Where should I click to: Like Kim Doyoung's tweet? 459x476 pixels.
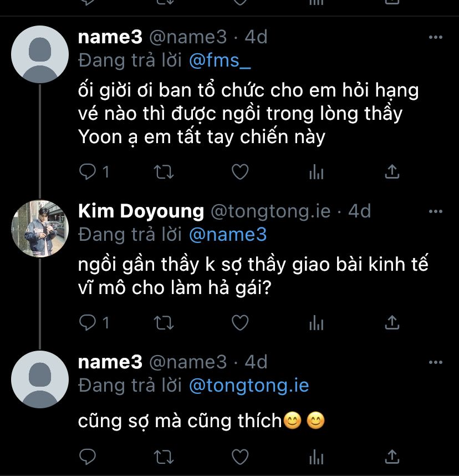click(x=239, y=322)
